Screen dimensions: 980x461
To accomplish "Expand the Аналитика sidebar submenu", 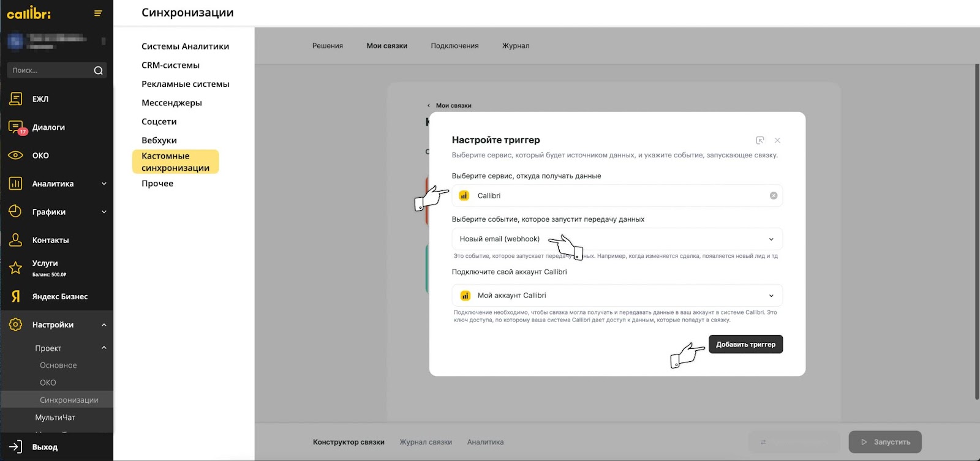I will 104,184.
